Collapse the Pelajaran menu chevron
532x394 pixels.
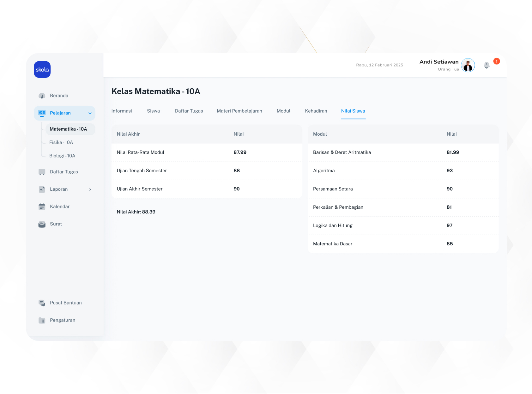pyautogui.click(x=90, y=113)
